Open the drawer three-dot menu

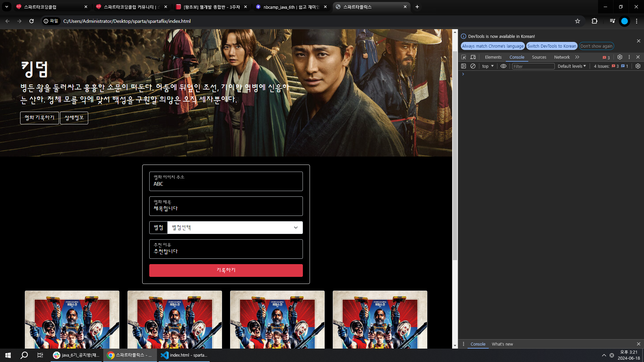click(x=464, y=344)
